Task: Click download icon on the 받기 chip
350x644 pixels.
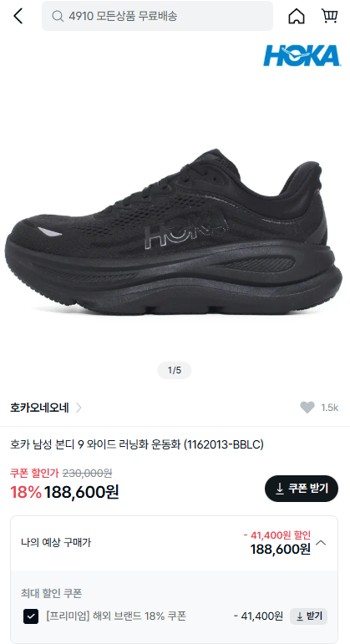Action: [300, 616]
